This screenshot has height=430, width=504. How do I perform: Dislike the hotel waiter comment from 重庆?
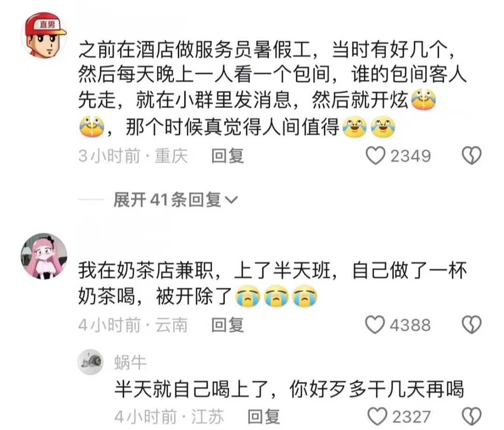[x=471, y=156]
